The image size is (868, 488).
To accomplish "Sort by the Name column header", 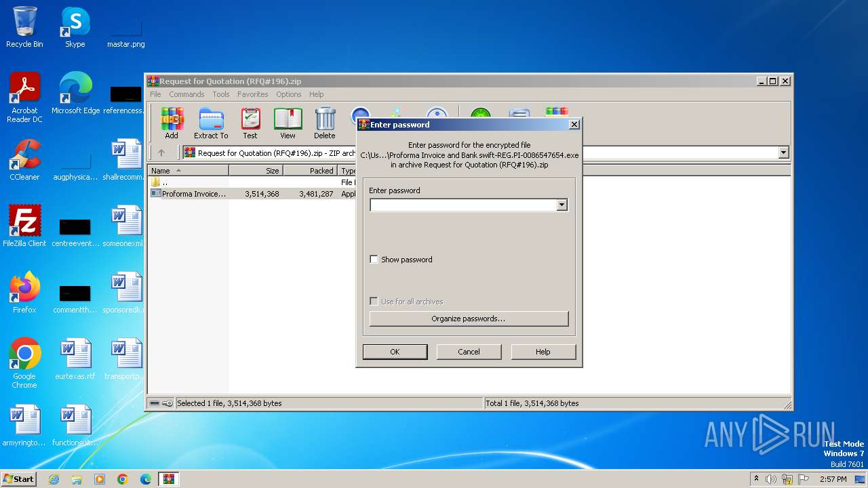I will [188, 171].
